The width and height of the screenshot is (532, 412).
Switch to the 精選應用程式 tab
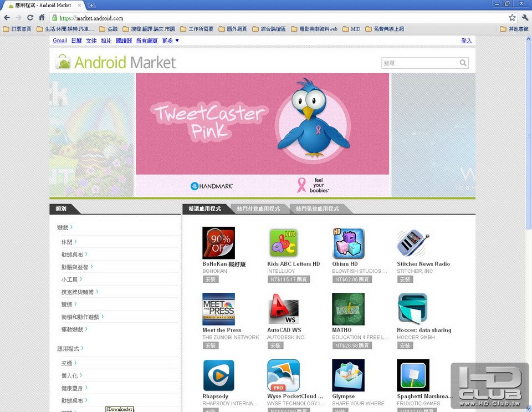pos(205,208)
